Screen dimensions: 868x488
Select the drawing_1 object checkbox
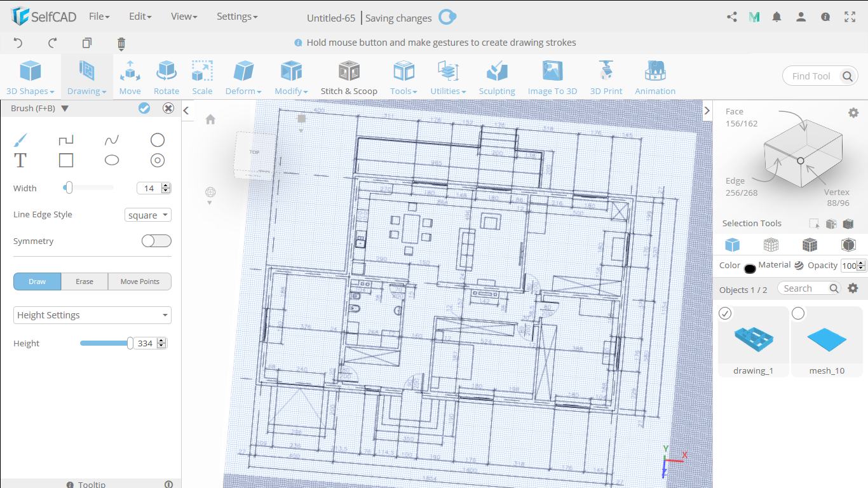click(725, 314)
